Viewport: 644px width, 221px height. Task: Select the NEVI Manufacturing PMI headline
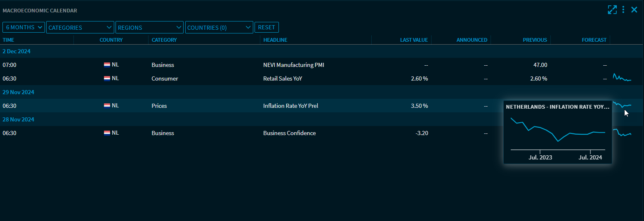[293, 65]
